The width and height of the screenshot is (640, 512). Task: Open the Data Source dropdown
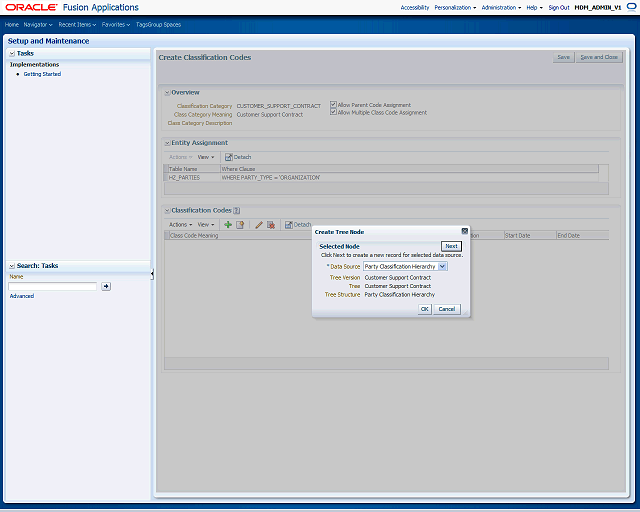(x=442, y=266)
